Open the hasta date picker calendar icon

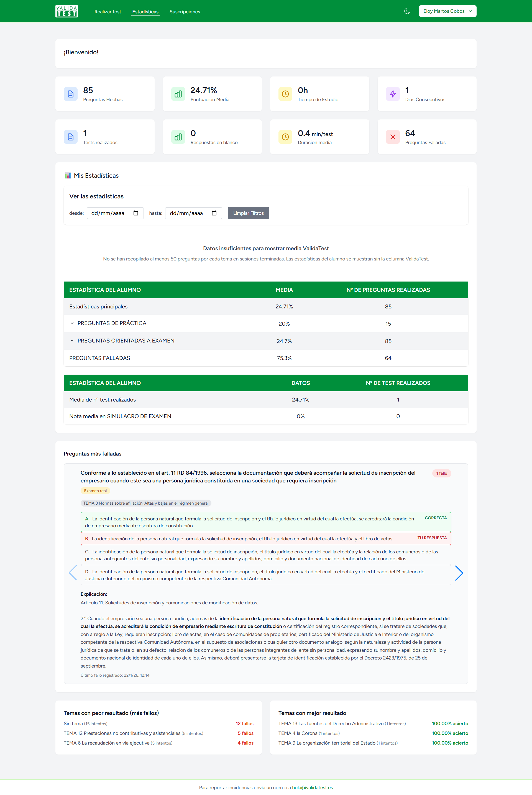[x=214, y=213]
